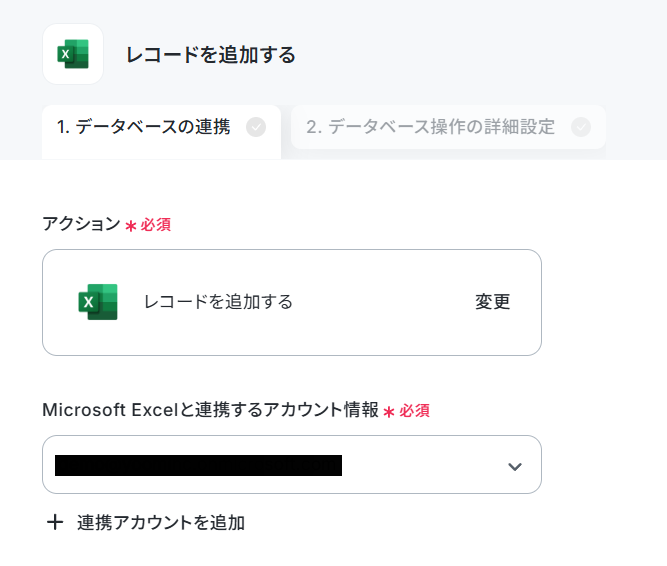Click the plus icon beside 連携アカウントを追加
This screenshot has width=667, height=566.
(x=55, y=522)
